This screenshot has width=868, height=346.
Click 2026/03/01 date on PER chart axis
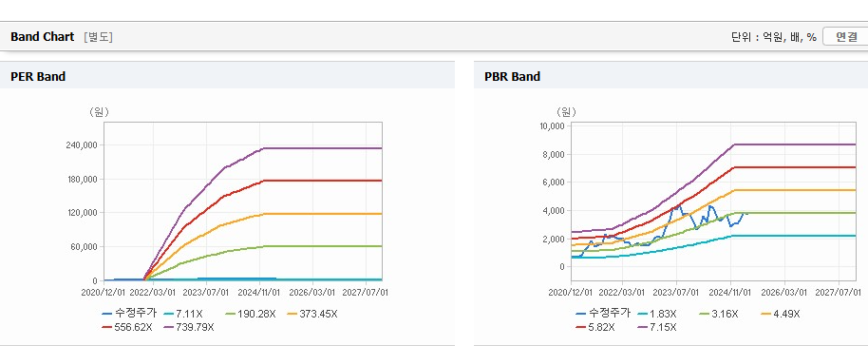click(x=313, y=292)
